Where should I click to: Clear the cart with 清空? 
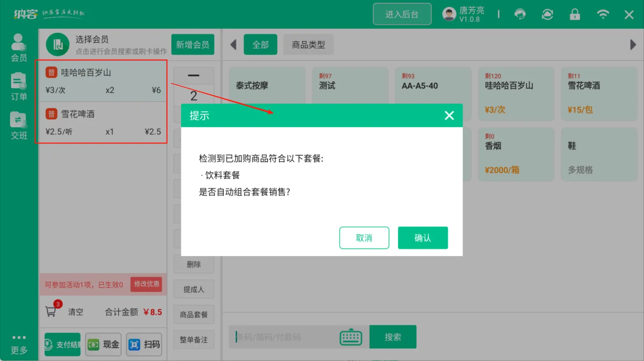coord(75,312)
